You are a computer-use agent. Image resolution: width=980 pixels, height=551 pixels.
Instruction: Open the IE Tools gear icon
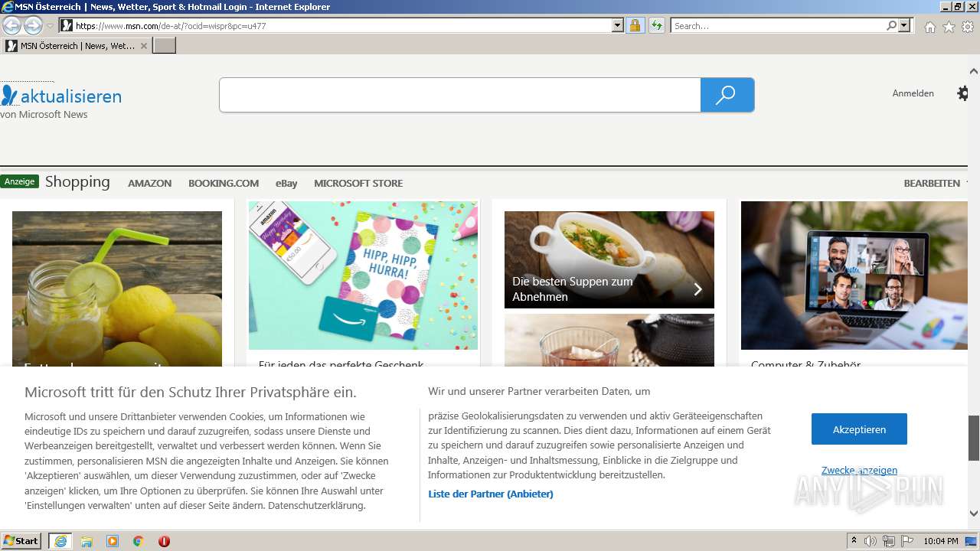point(968,27)
